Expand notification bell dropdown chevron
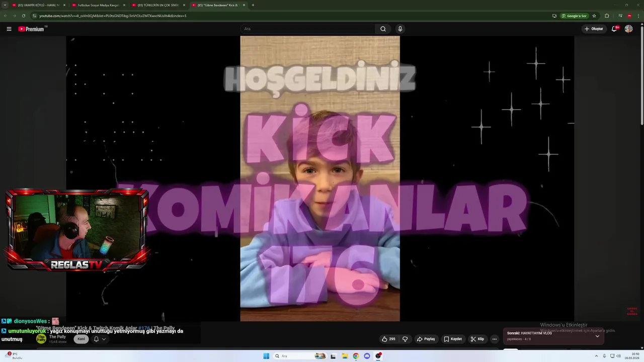Image resolution: width=644 pixels, height=362 pixels. pyautogui.click(x=104, y=339)
